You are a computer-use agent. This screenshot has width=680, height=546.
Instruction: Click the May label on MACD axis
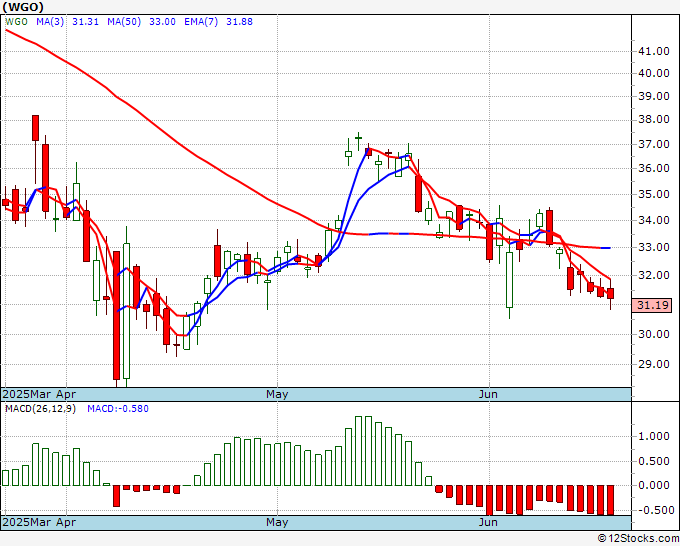[x=277, y=522]
